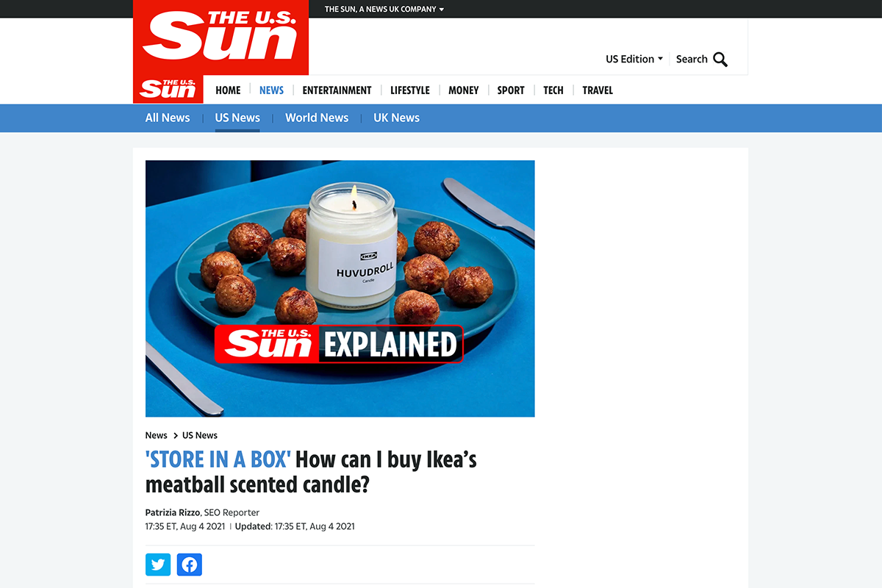
Task: Click the small Sun logo in nav bar
Action: point(168,89)
